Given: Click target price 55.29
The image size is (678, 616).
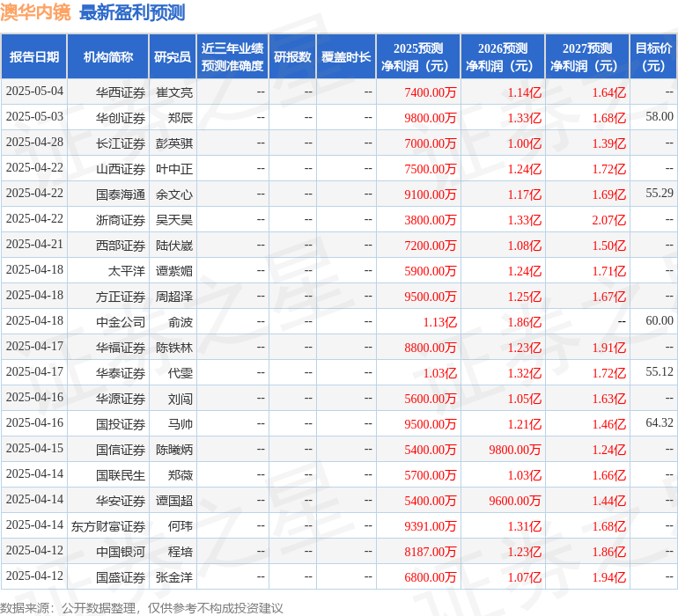Looking at the screenshot, I should click(660, 194).
